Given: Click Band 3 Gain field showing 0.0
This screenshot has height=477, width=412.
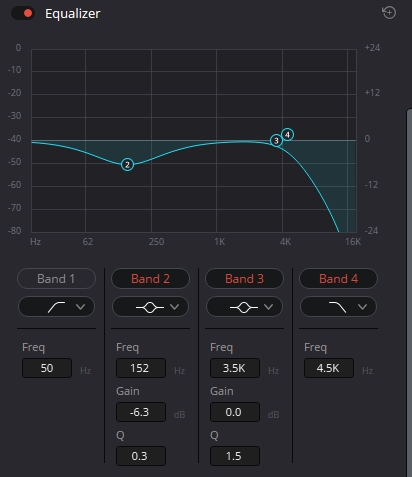Looking at the screenshot, I should [235, 412].
